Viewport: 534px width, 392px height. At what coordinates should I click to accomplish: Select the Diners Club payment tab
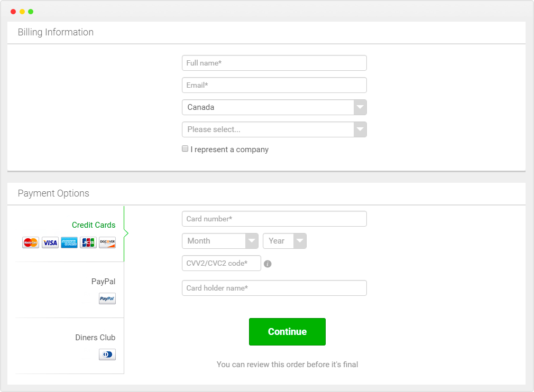pos(69,346)
